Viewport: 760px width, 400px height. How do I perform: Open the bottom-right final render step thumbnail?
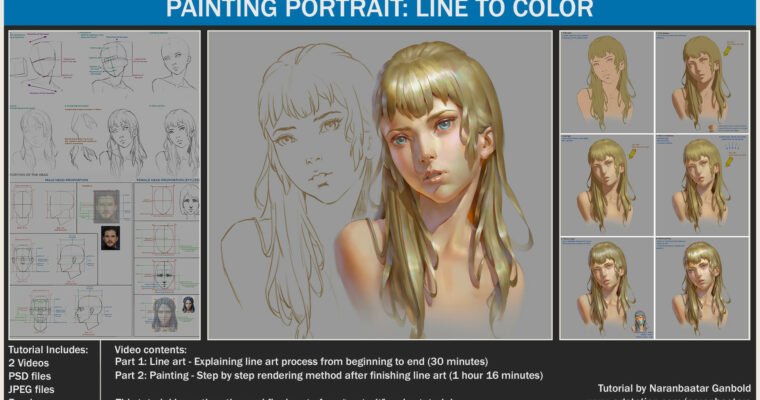pos(702,288)
